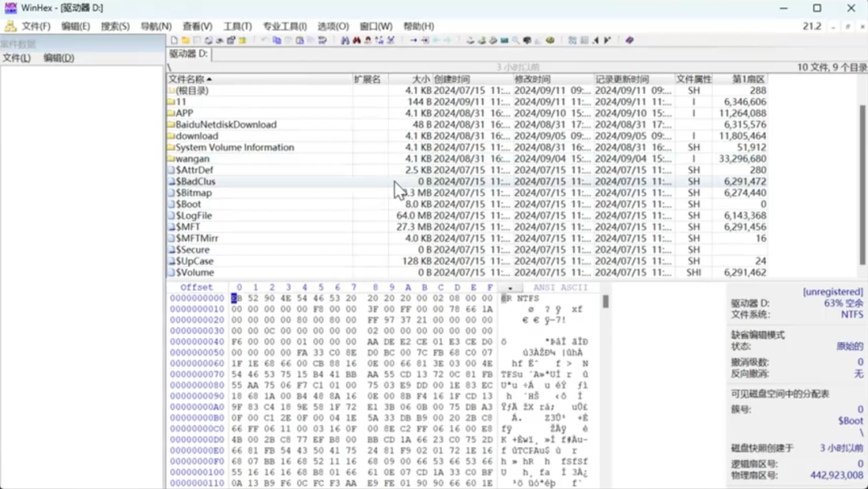Open the 帮助(H) menu
Screen dimensions: 868x489
pos(419,26)
